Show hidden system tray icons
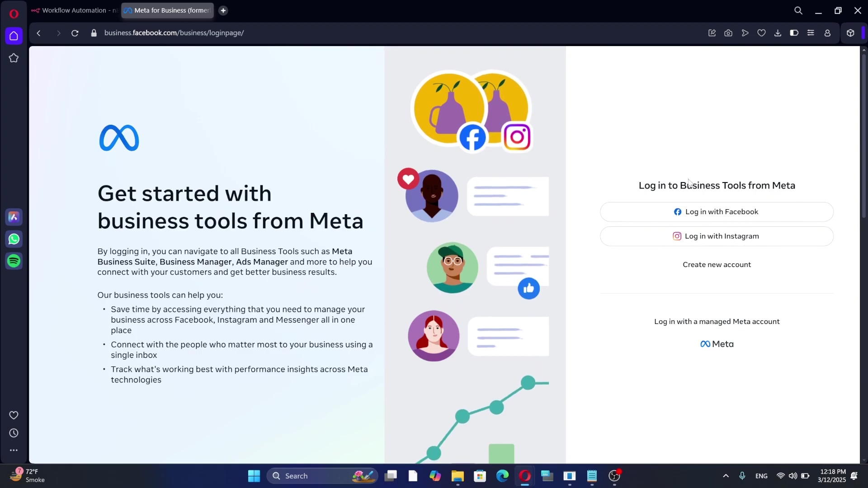The width and height of the screenshot is (868, 488). coord(726,476)
